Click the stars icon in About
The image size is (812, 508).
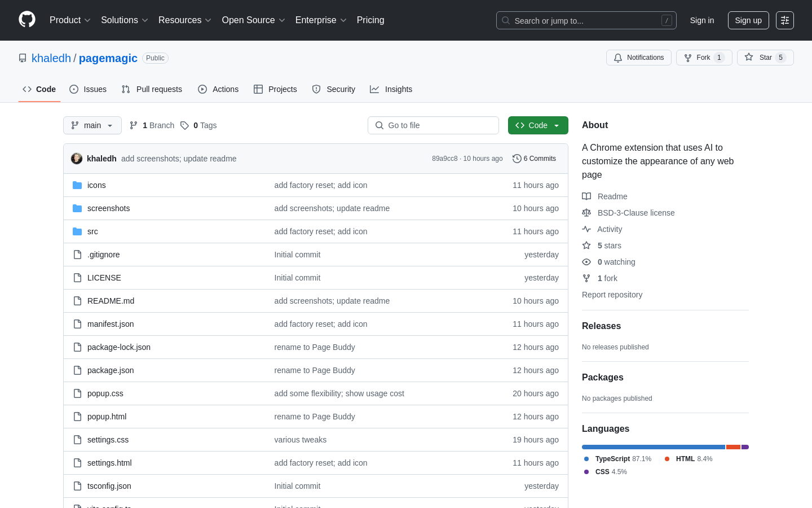(x=586, y=246)
